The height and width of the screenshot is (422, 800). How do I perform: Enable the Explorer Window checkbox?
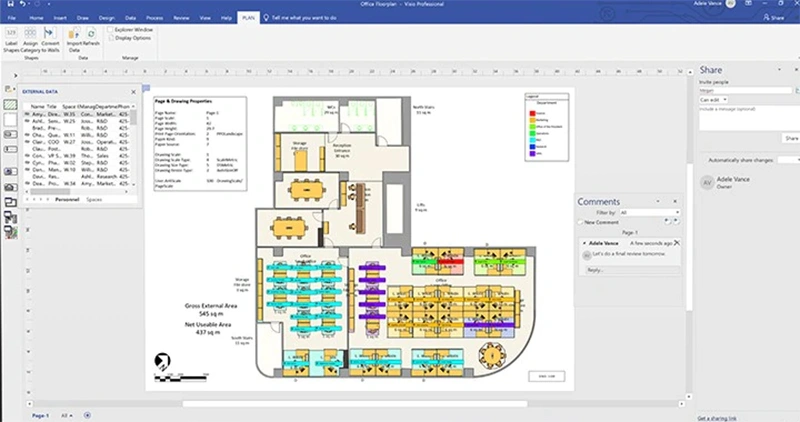pyautogui.click(x=112, y=30)
